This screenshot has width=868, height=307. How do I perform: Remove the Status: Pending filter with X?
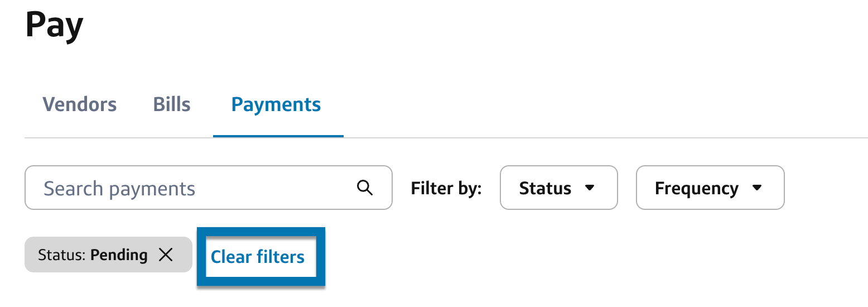click(166, 255)
